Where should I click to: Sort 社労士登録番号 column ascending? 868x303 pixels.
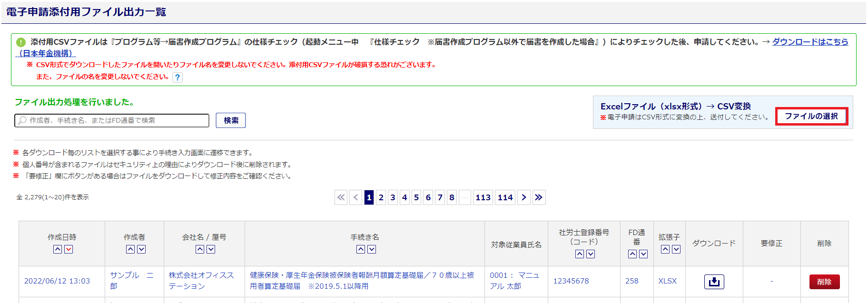[580, 254]
